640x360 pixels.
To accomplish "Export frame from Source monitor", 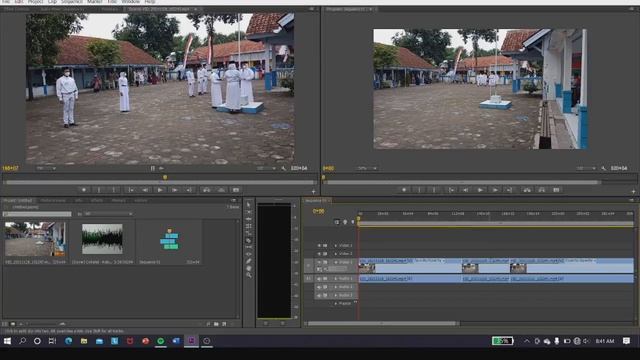I will [236, 190].
